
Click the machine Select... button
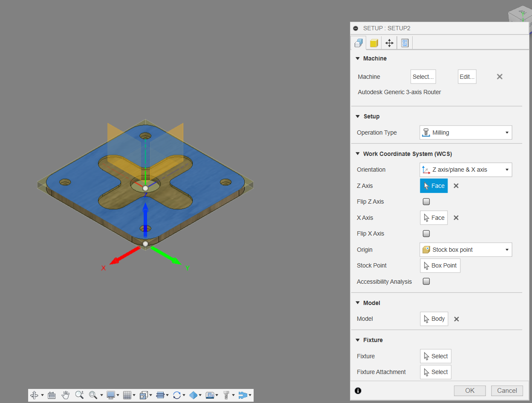point(423,77)
